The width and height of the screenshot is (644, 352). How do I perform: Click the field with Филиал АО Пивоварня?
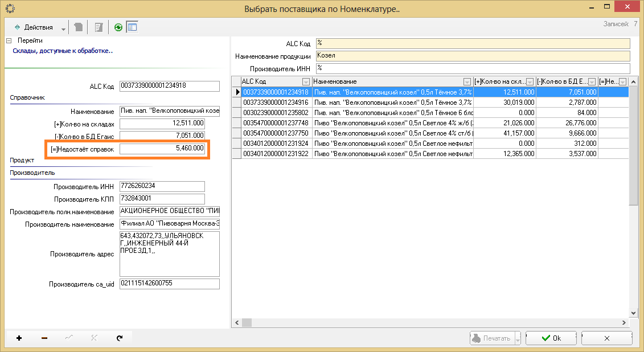170,224
